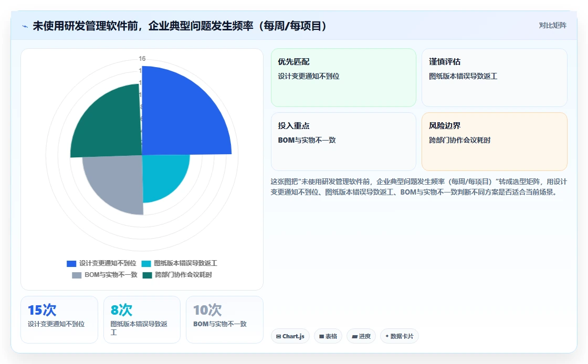This screenshot has width=588, height=364.
Task: Click 图纸版本错误导致返工 text in 谨慎评估 card
Action: (x=463, y=77)
